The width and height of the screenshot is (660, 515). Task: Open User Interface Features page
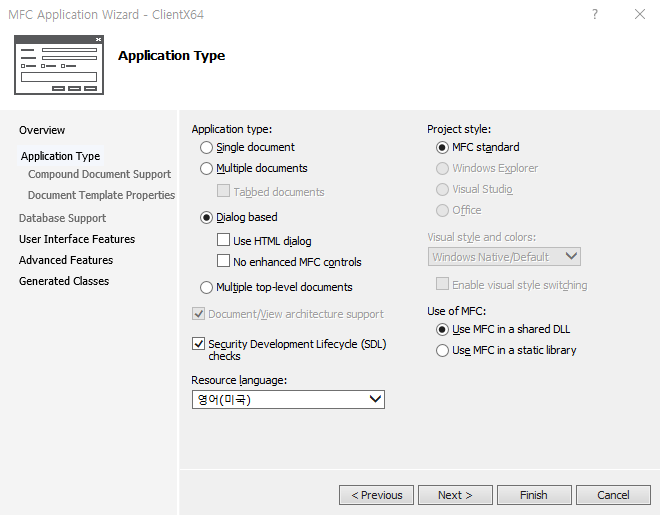77,239
